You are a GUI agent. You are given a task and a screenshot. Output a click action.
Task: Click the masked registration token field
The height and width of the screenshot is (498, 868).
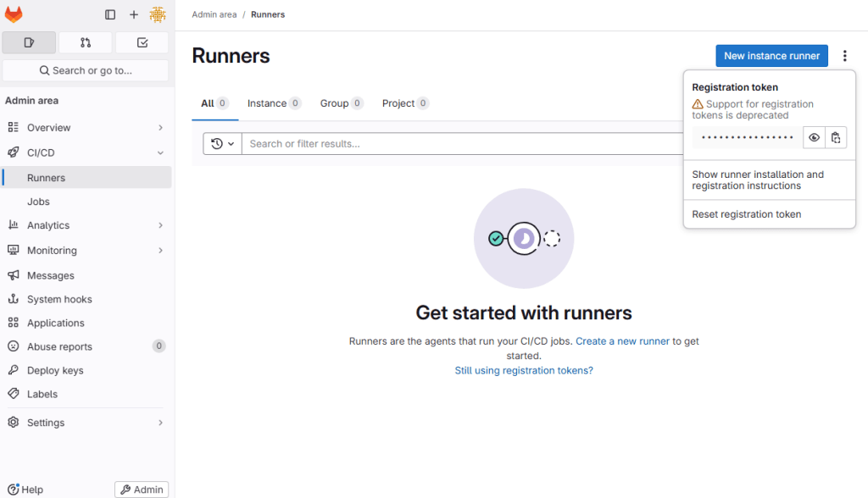748,138
